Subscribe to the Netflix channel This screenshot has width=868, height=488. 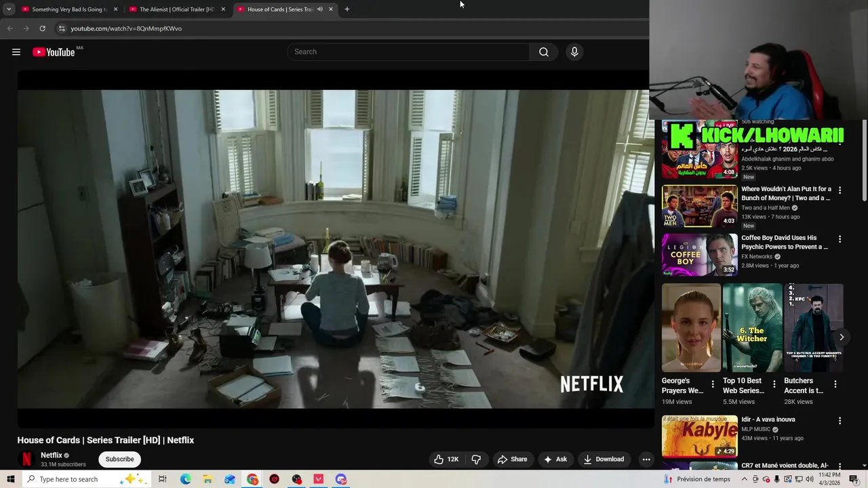[119, 460]
